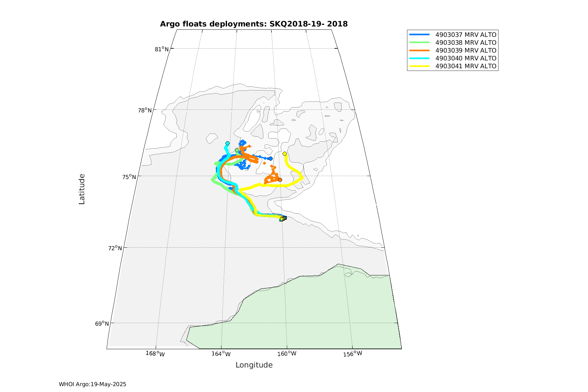The image size is (588, 392).
Task: Click the blue circle float end marker
Action: [270, 158]
